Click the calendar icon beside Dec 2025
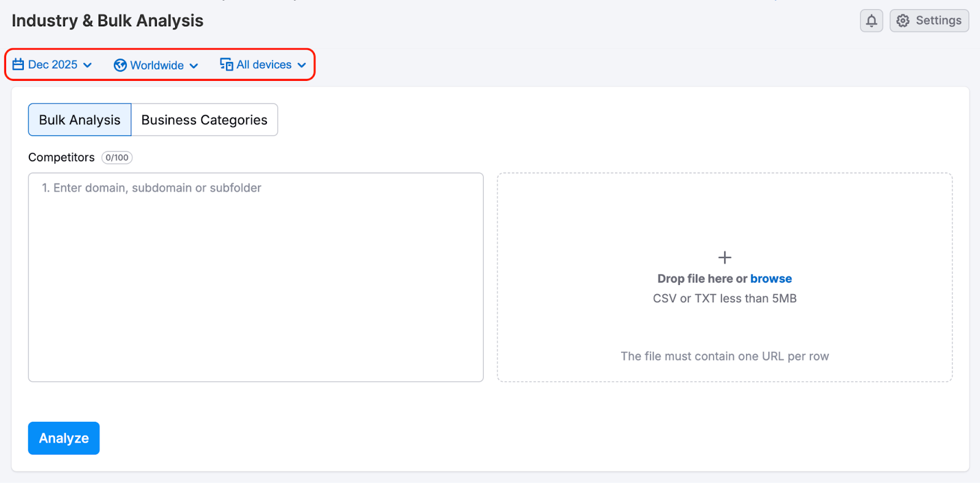980x483 pixels. pos(17,64)
